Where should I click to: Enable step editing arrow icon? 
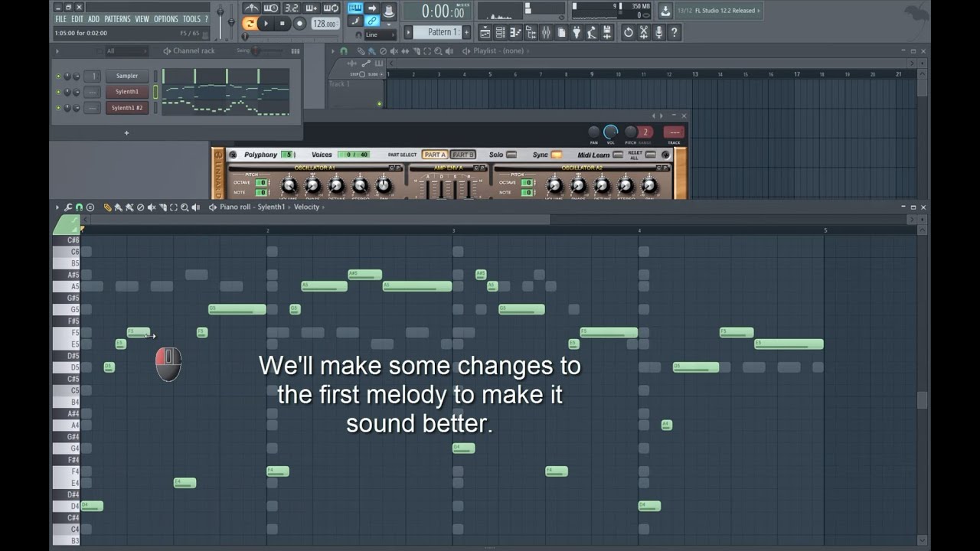371,8
